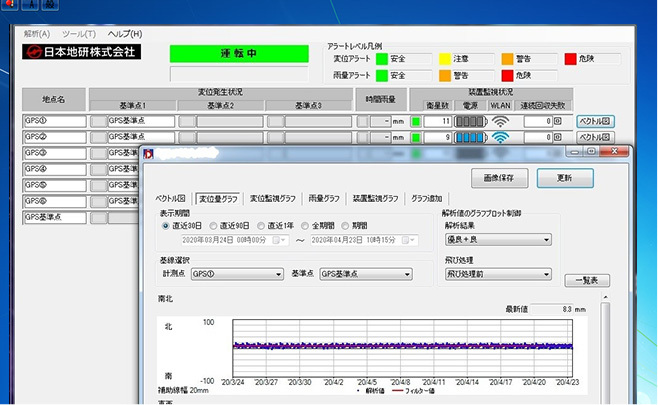Switch to the 変位監視グラフ tab
This screenshot has width=658, height=405.
273,199
